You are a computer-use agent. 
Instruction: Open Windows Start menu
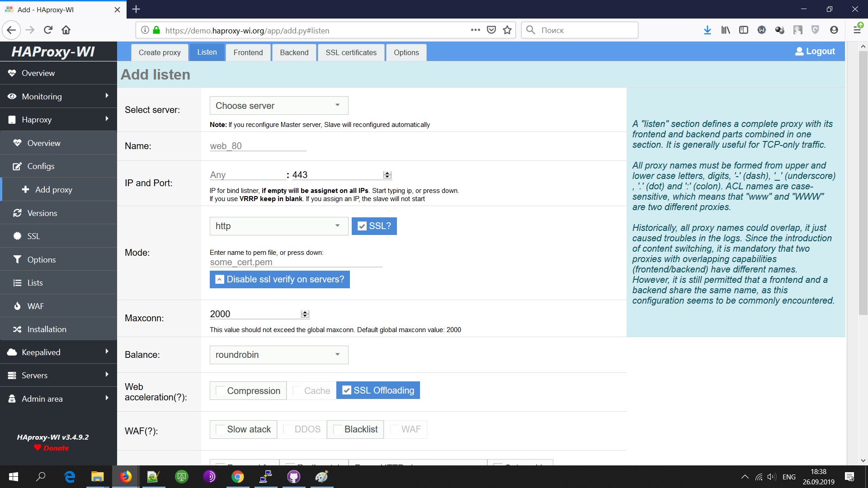pos(14,477)
